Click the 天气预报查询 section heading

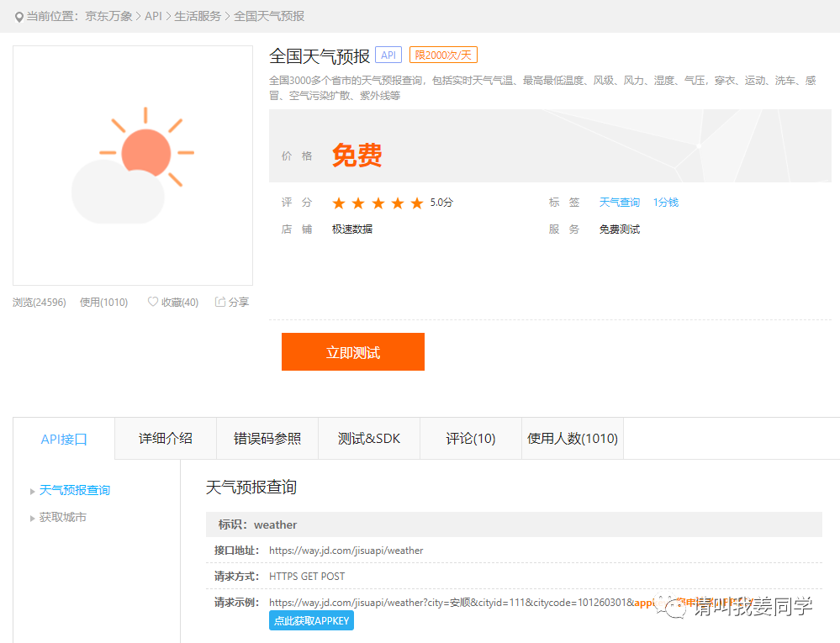(x=251, y=488)
